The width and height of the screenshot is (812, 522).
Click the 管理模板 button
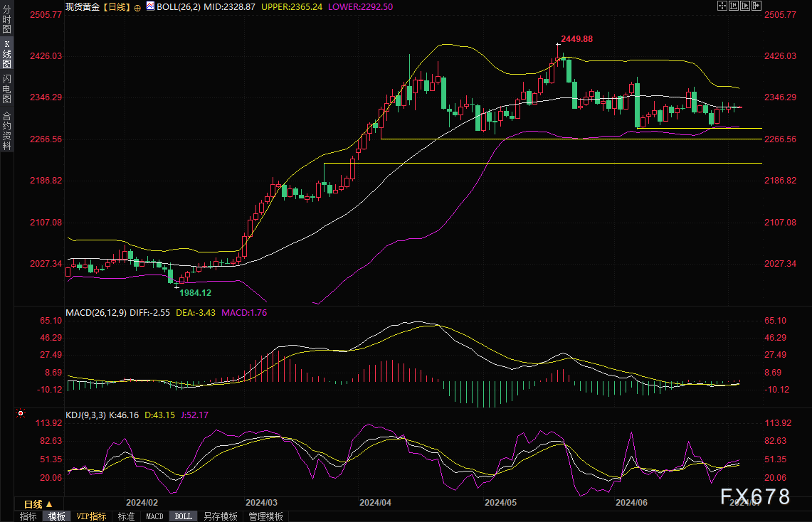265,516
